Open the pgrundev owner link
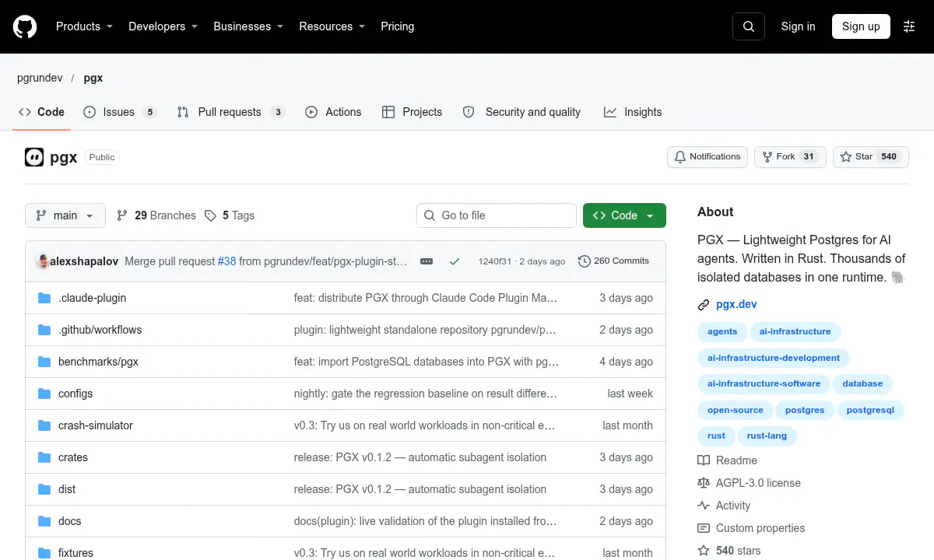The image size is (934, 560). pos(40,78)
